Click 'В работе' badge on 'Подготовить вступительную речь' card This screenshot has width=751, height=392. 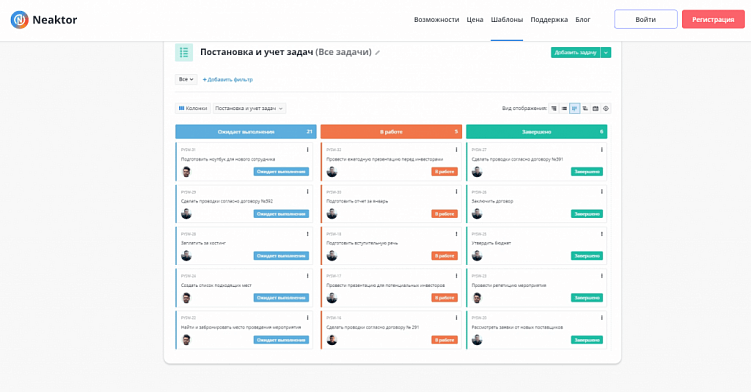pyautogui.click(x=444, y=256)
